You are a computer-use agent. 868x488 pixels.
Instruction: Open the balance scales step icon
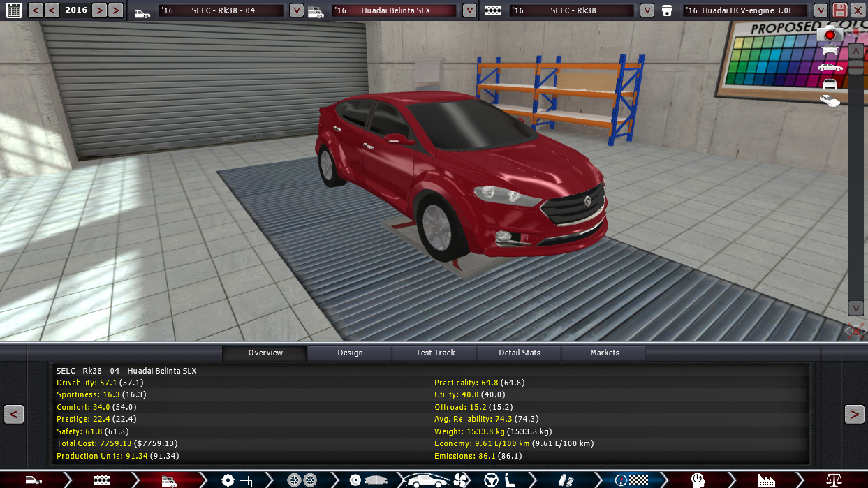point(834,480)
